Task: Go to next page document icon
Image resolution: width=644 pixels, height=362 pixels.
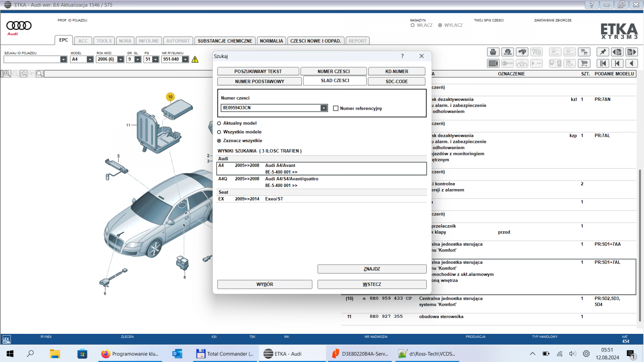Action: [632, 52]
